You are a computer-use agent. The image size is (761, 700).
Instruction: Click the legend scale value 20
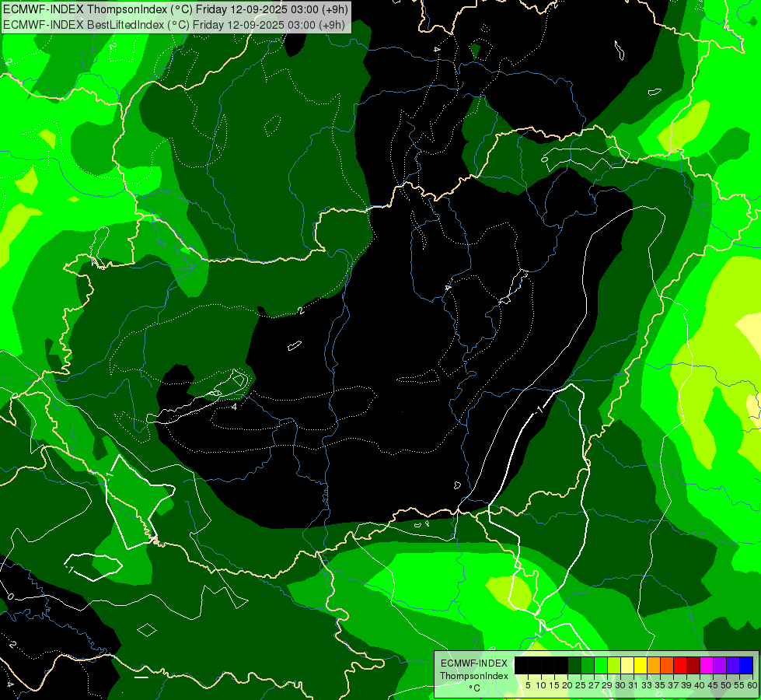(567, 685)
